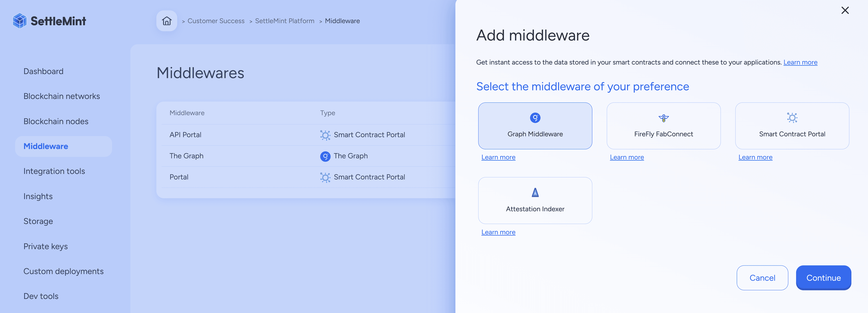Click the Cancel button
868x313 pixels.
[762, 278]
